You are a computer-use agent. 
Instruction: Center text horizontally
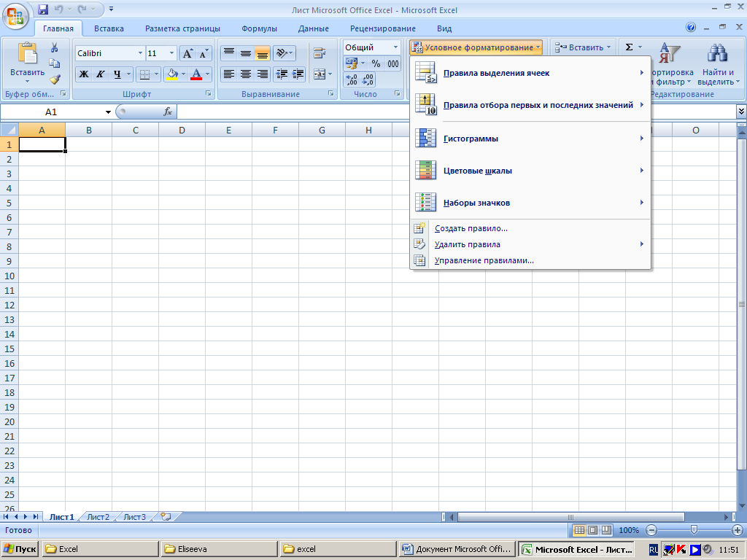tap(246, 74)
